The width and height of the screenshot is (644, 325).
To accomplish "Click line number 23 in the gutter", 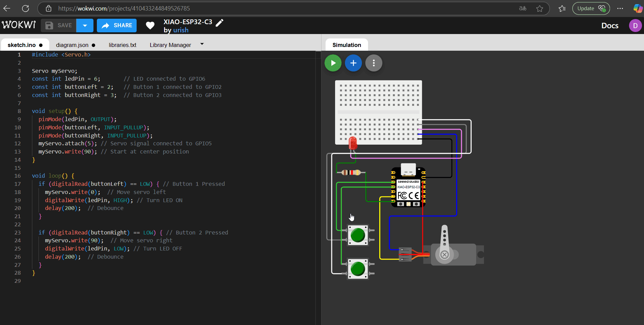I will [18, 232].
